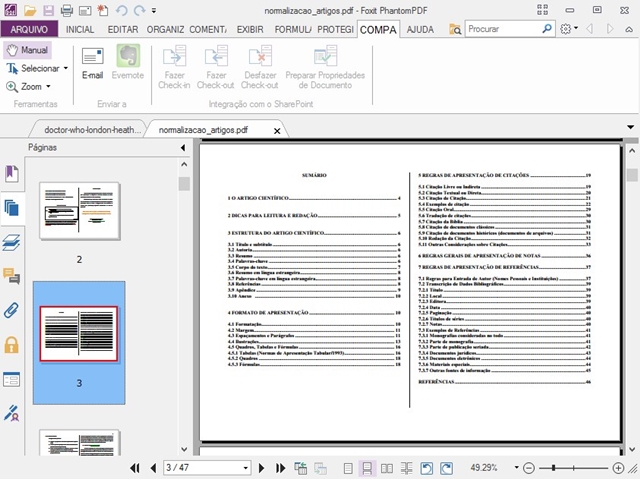Open the ARQUIVO menu
Screen dimensions: 640x479
[x=29, y=29]
